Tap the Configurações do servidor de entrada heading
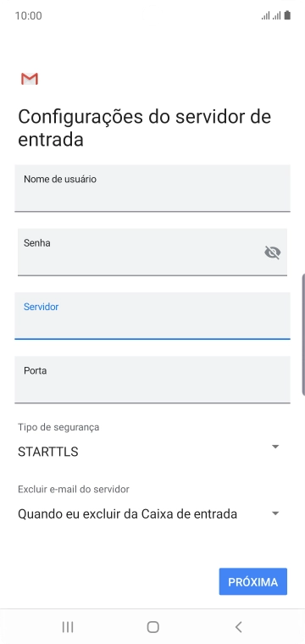 (x=145, y=128)
